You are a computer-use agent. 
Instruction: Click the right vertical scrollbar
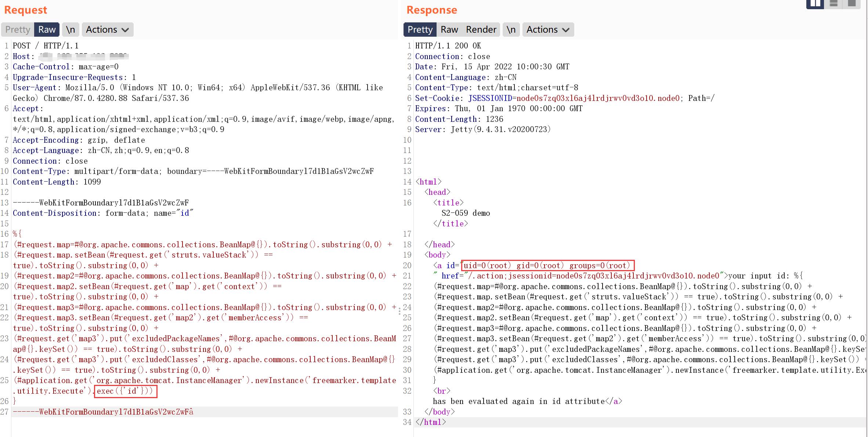[867, 220]
